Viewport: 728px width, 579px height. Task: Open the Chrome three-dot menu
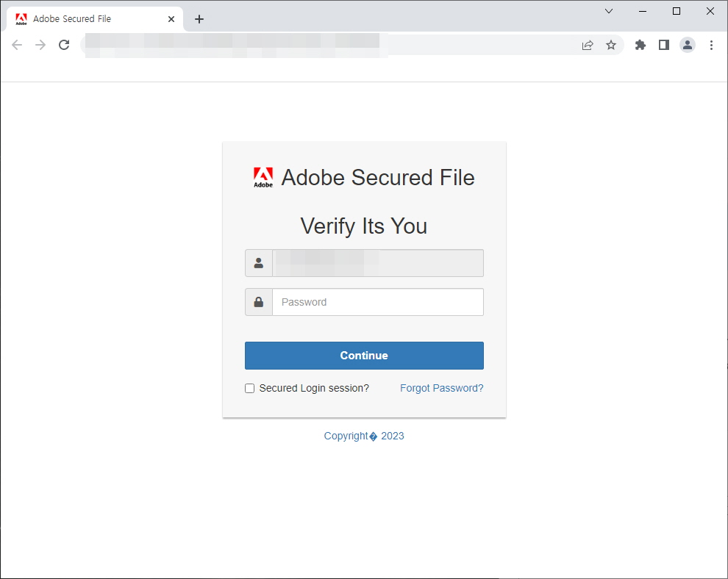click(711, 45)
